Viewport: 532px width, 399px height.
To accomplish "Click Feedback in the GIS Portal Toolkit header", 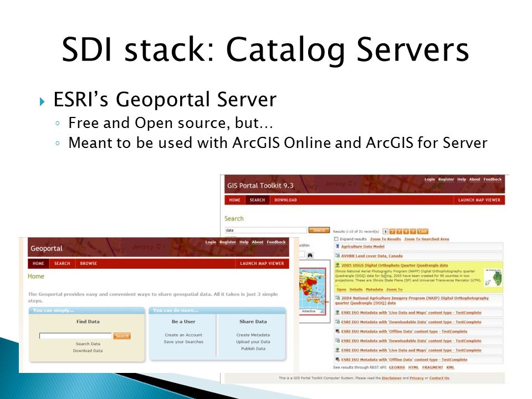I will (x=493, y=180).
